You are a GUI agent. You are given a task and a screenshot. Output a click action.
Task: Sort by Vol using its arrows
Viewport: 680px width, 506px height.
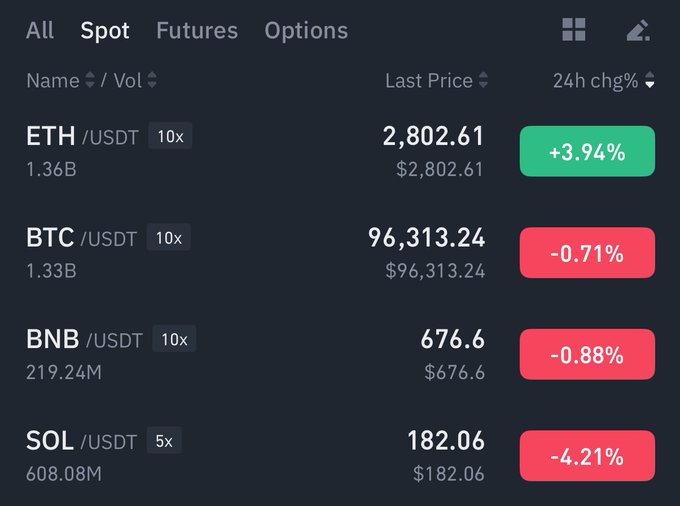pos(152,81)
